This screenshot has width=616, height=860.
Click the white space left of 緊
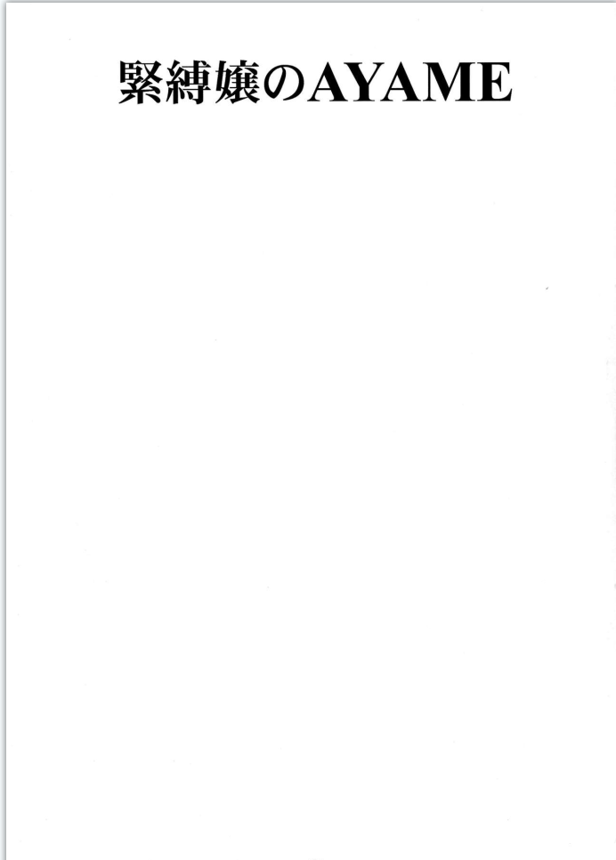click(x=62, y=82)
